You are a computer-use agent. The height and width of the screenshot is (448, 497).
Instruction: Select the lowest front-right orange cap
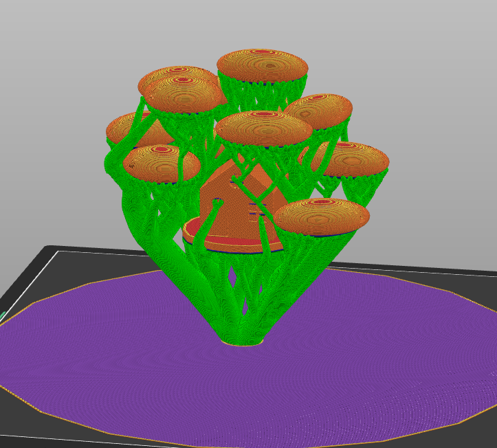pyautogui.click(x=322, y=216)
